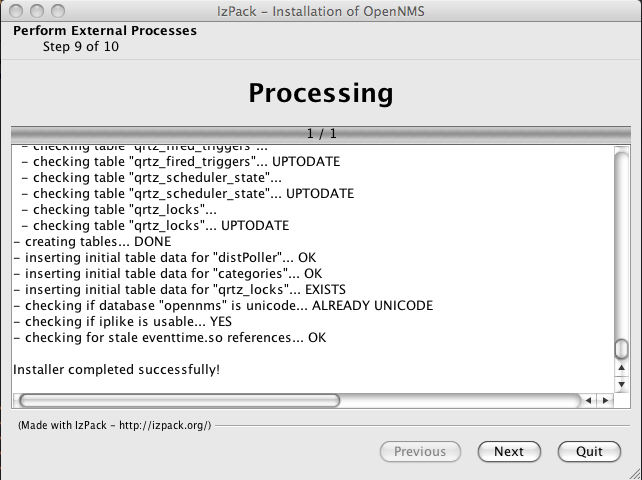The width and height of the screenshot is (642, 480).
Task: Click the "Step 9 of 10" label
Action: tap(81, 46)
